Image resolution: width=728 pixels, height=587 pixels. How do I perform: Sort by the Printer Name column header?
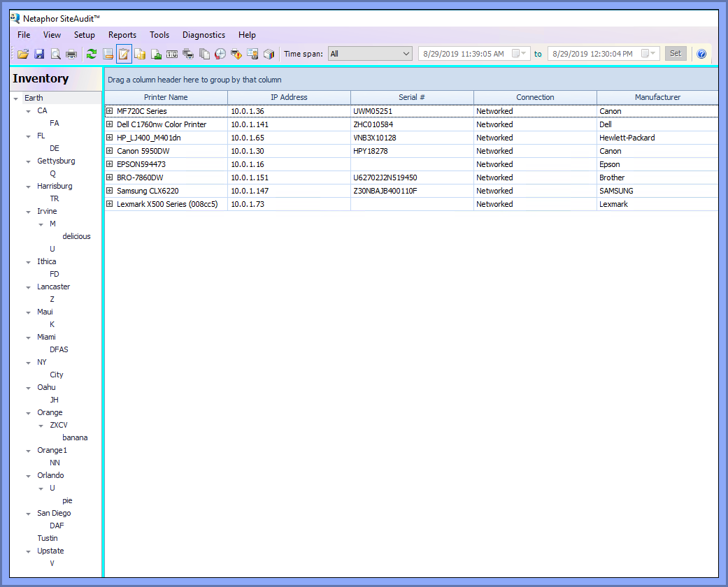tap(166, 97)
